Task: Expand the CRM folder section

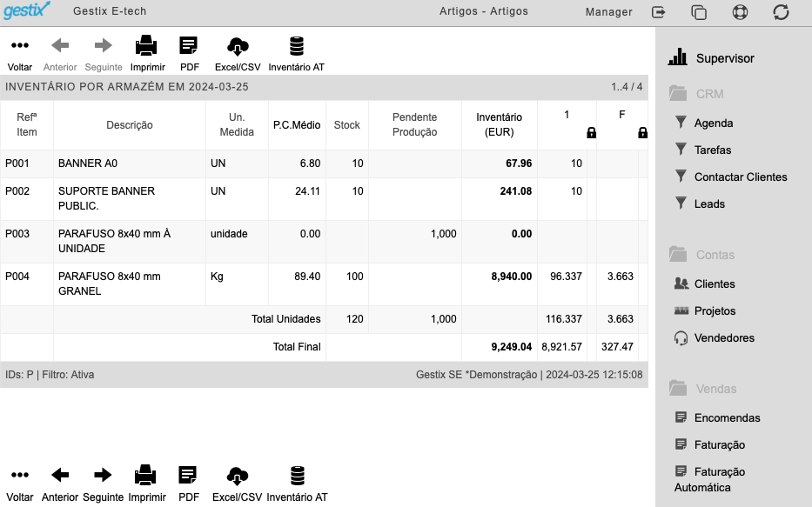Action: coord(696,94)
